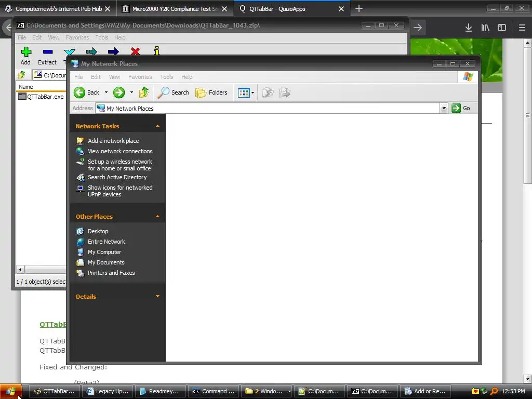Viewport: 532px width, 399px height.
Task: Open the Forward button history dropdown arrow
Action: (x=131, y=92)
